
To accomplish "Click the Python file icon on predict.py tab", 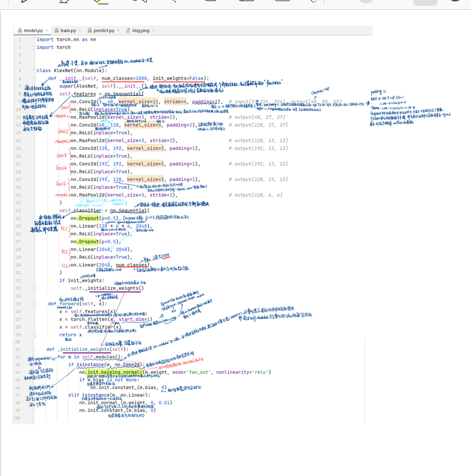I will [90, 30].
